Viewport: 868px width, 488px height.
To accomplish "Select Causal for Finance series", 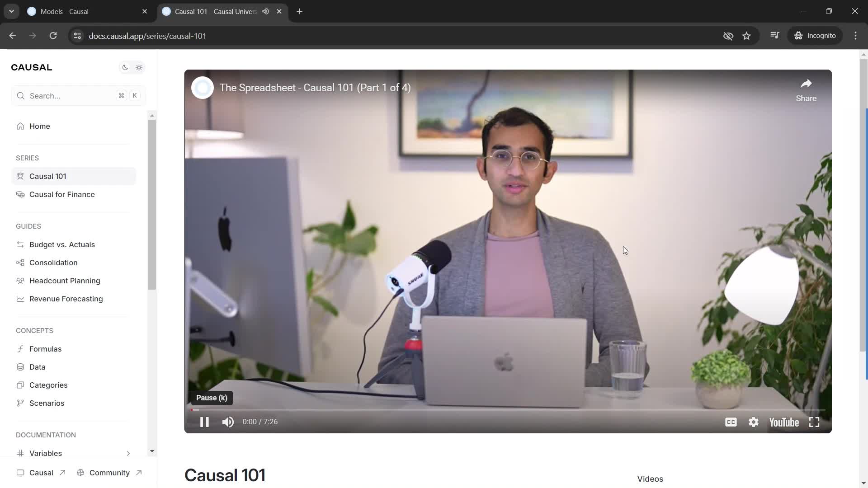I will 62,194.
